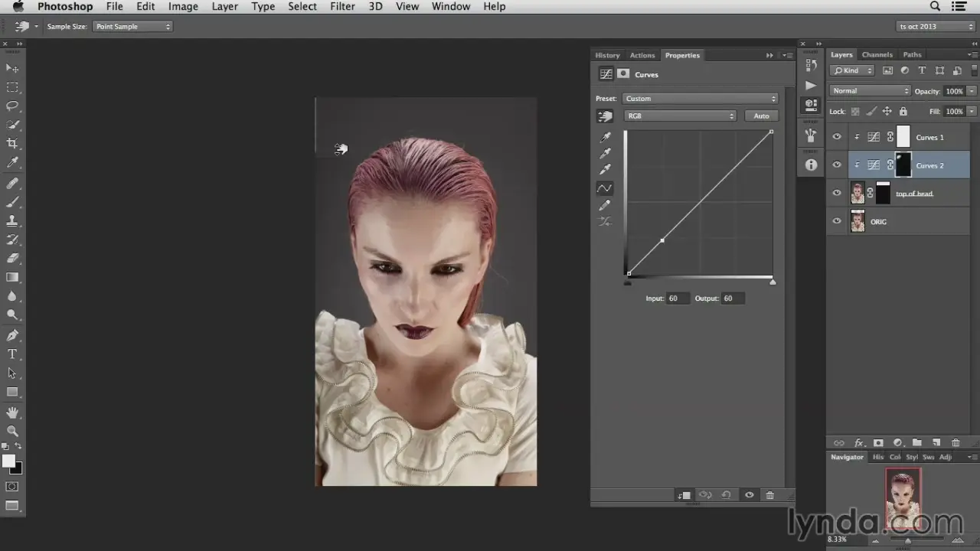Click the delete adjustment layer trash icon
980x551 pixels.
coord(770,495)
